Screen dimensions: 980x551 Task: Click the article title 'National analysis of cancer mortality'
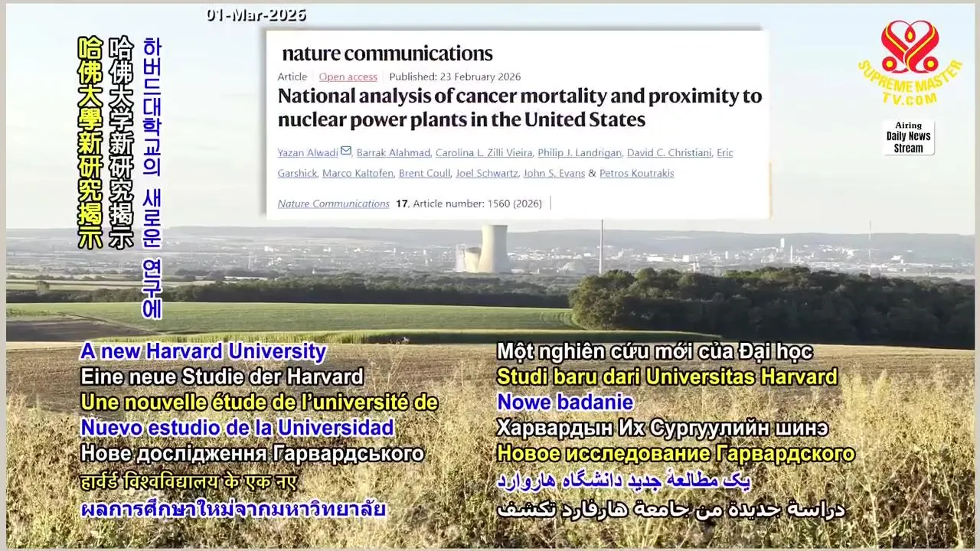[520, 108]
